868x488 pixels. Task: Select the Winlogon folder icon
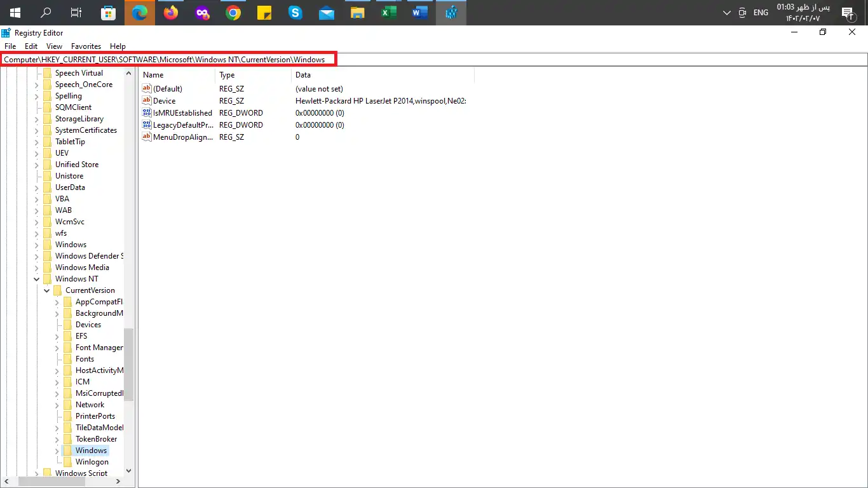(x=67, y=462)
